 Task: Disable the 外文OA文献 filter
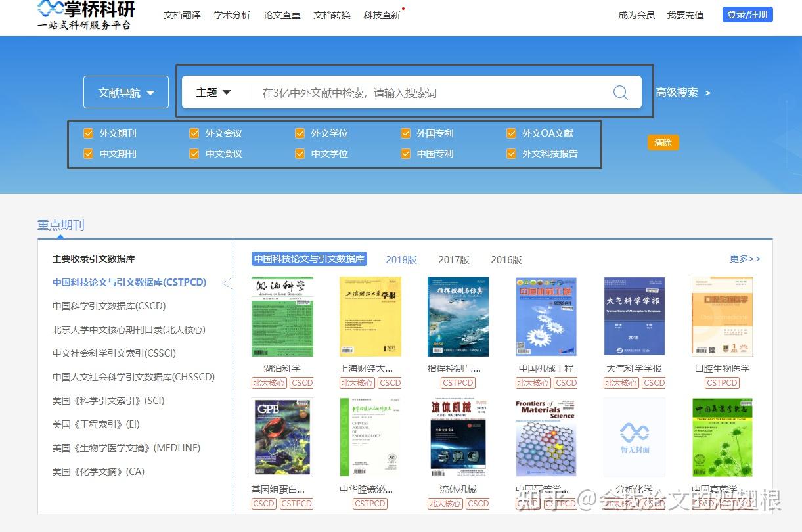tap(511, 133)
